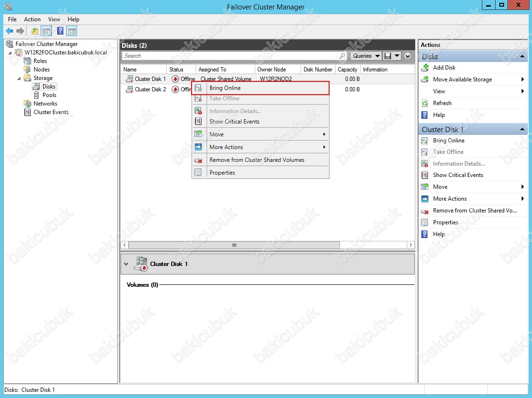The width and height of the screenshot is (532, 398).
Task: Click the scroll right arrow of the Disks list
Action: pos(410,245)
